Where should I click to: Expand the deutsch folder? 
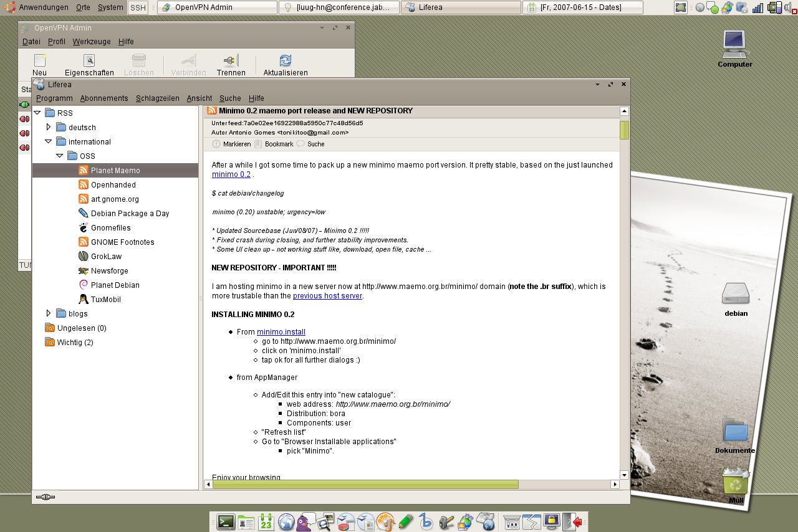point(49,127)
